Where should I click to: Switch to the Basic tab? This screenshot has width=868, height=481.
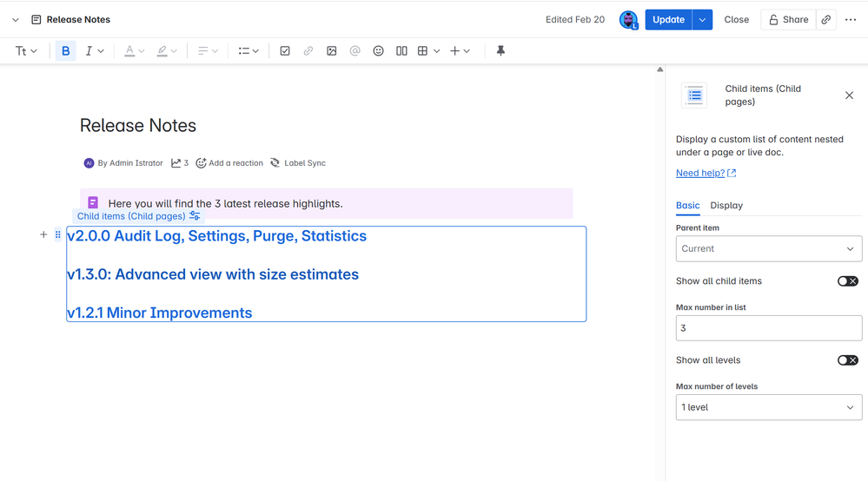point(687,205)
